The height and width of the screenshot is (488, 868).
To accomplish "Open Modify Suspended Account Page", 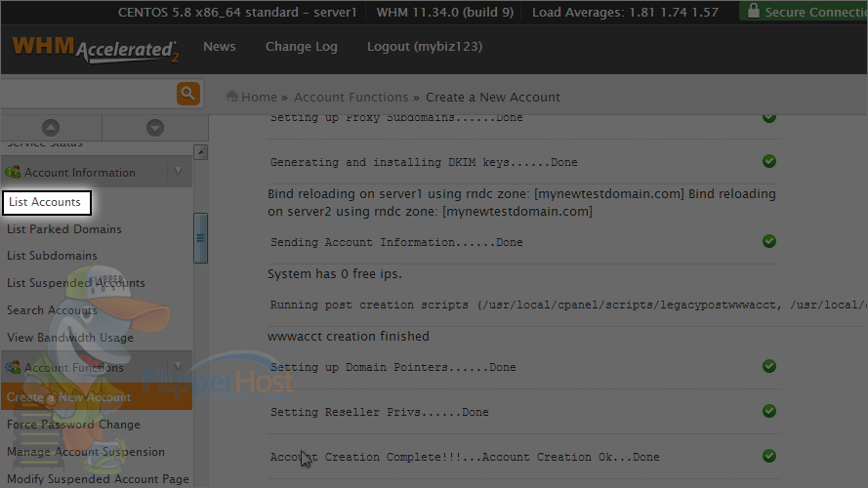I will (98, 478).
